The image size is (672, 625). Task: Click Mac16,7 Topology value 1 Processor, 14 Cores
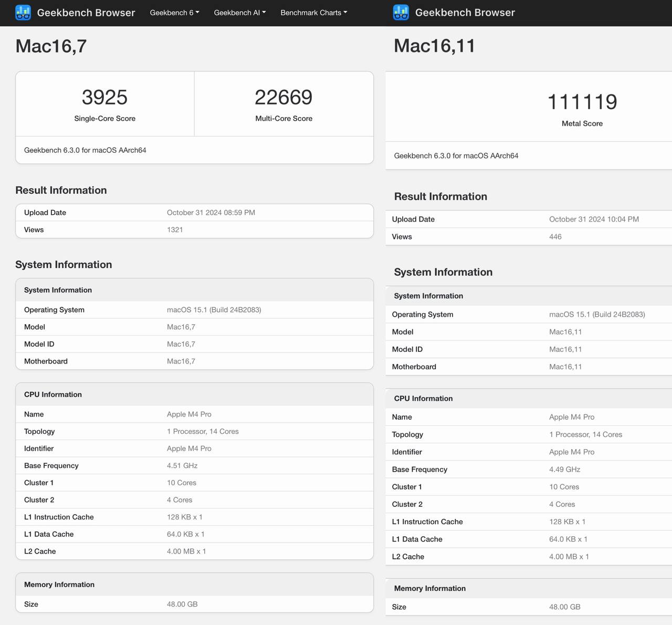tap(203, 432)
